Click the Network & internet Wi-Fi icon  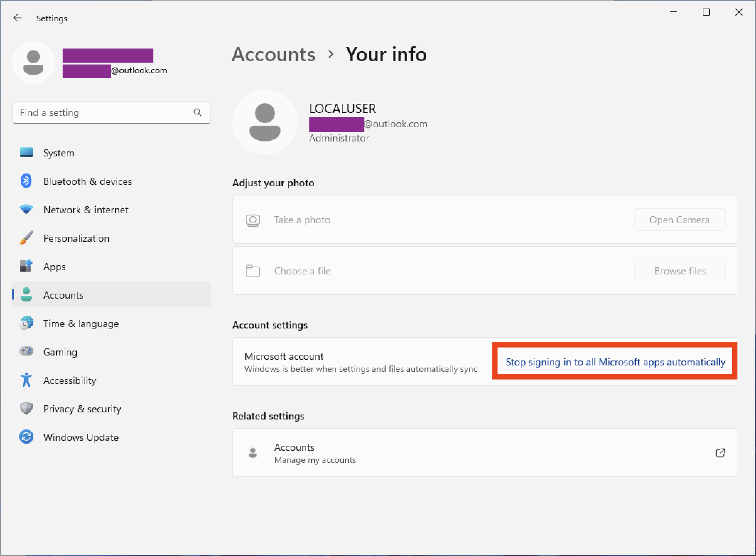pyautogui.click(x=26, y=209)
